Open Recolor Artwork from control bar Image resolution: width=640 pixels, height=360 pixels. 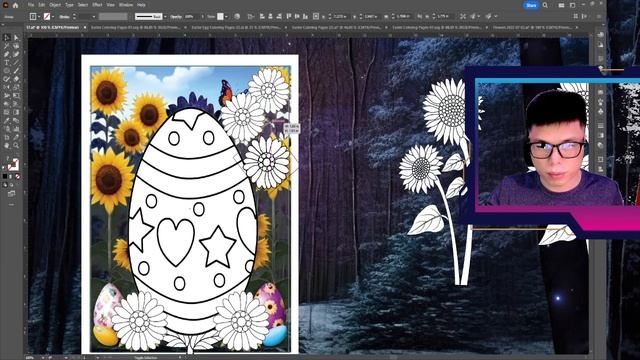237,16
